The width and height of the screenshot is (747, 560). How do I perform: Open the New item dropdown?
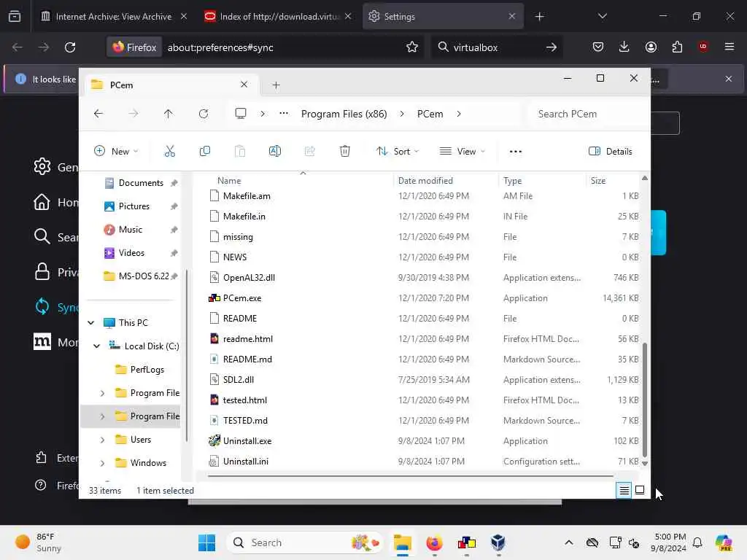pyautogui.click(x=116, y=152)
